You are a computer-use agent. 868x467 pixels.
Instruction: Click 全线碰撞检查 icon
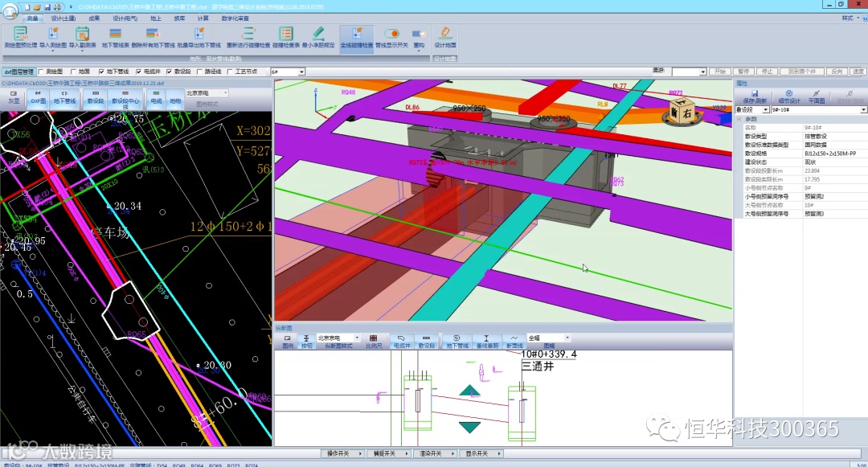356,34
